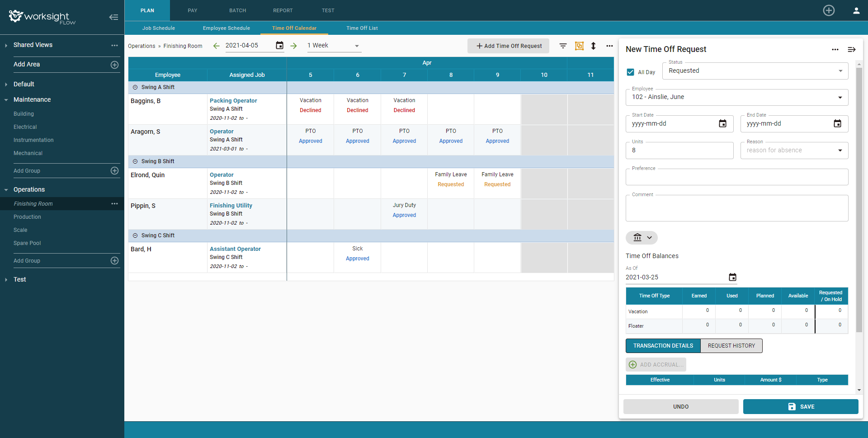Open the Start Date calendar picker icon
The height and width of the screenshot is (438, 868).
(x=723, y=123)
